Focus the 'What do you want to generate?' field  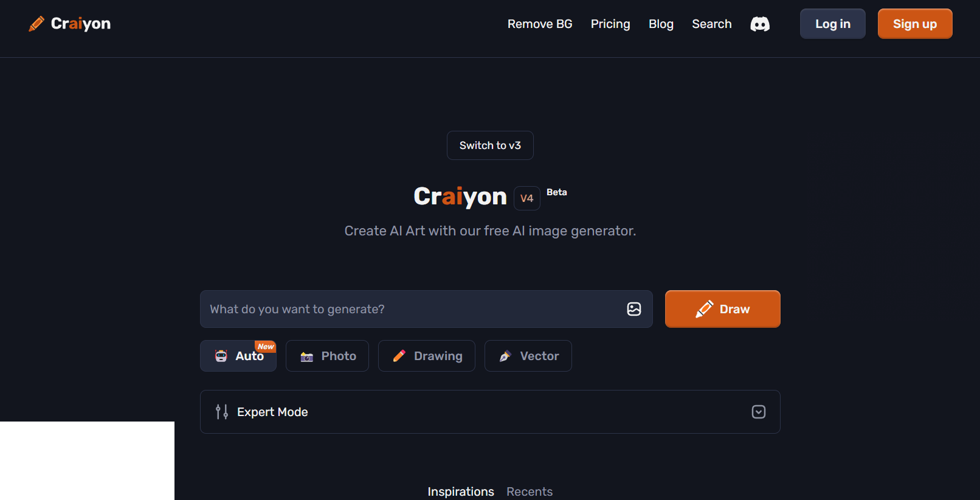413,309
